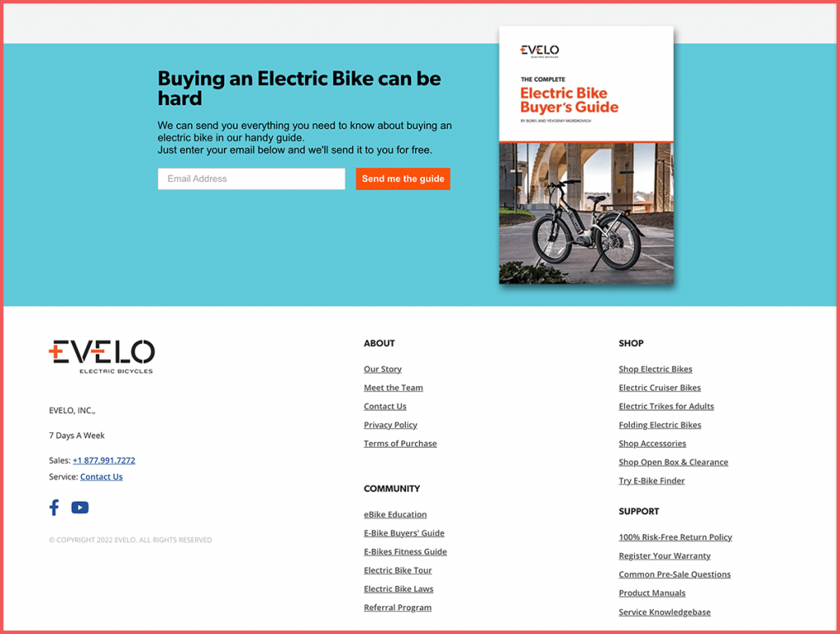
Task: Open the Our Story page
Action: 382,369
